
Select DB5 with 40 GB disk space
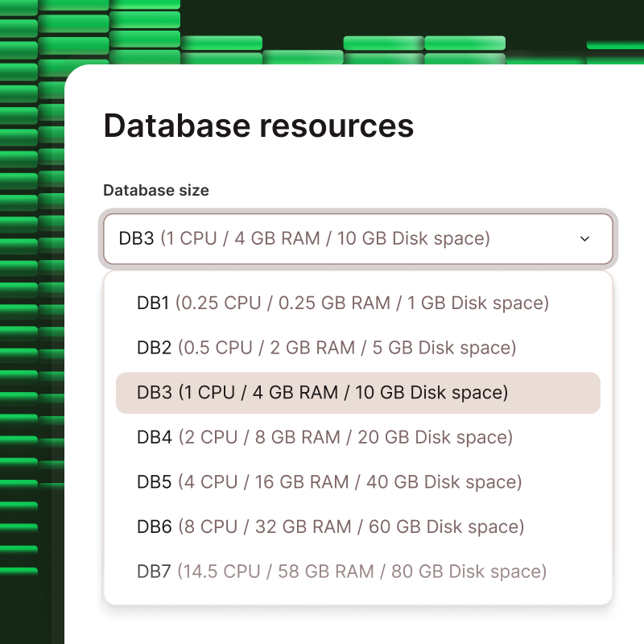tap(326, 482)
